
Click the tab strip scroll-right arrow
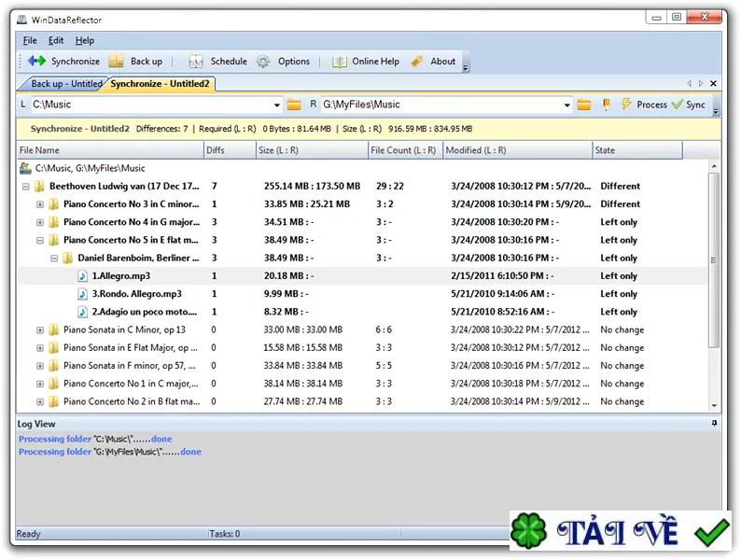pos(701,84)
